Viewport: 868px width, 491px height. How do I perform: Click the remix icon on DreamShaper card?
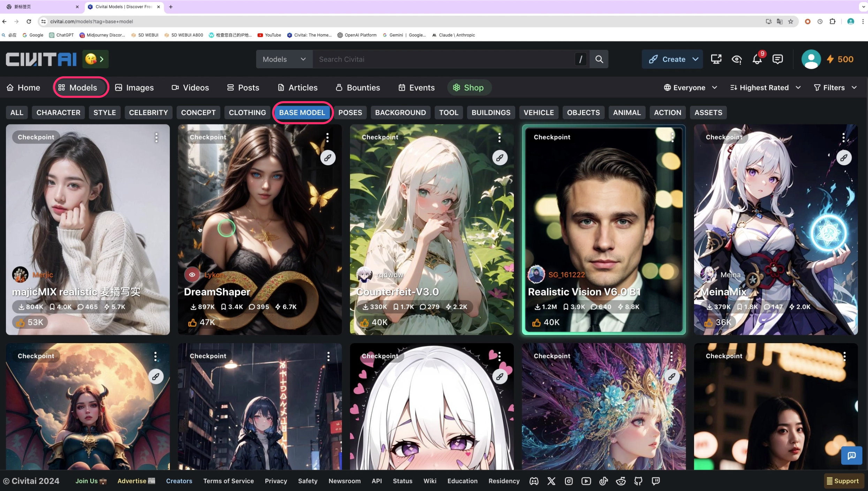point(328,158)
